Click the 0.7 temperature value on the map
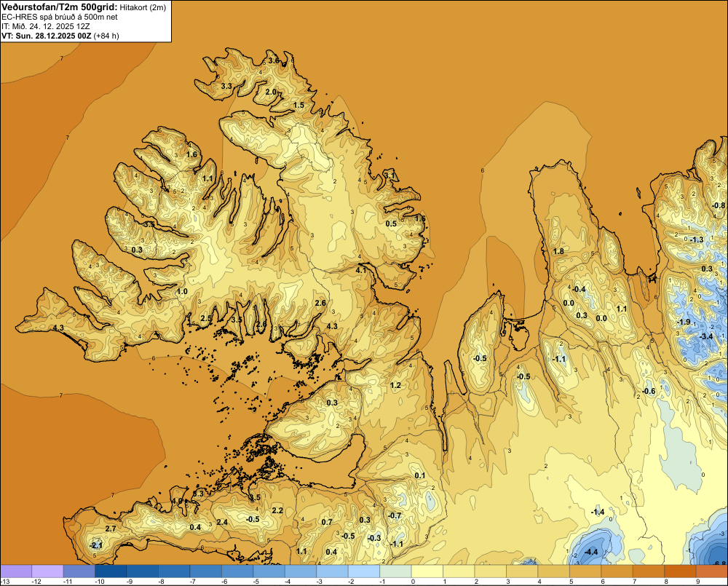 pos(327,522)
